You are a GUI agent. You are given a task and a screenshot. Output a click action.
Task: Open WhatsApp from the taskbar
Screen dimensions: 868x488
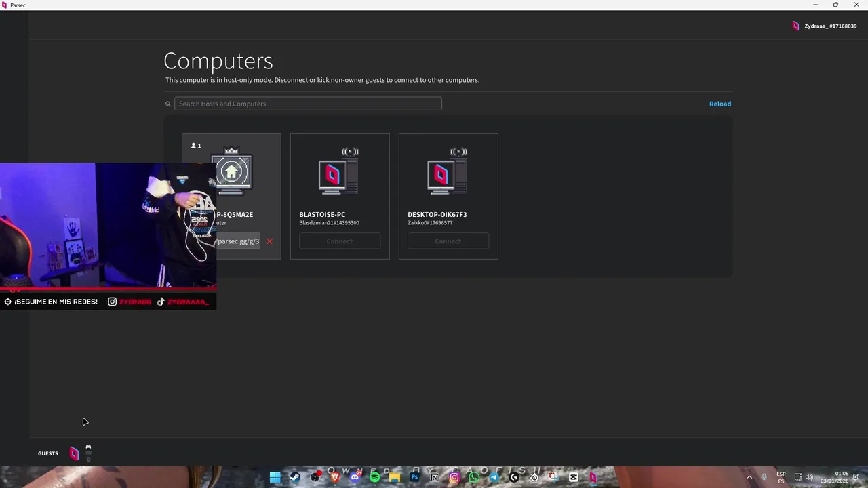(x=474, y=477)
